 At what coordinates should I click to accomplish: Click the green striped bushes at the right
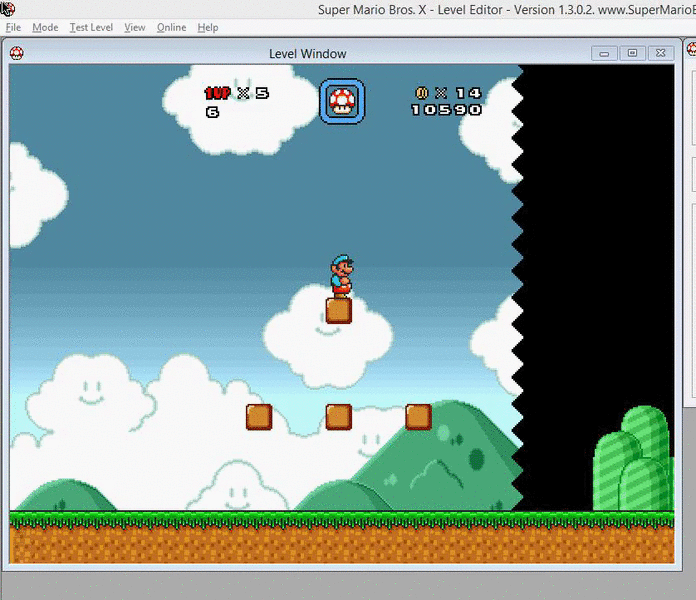634,459
